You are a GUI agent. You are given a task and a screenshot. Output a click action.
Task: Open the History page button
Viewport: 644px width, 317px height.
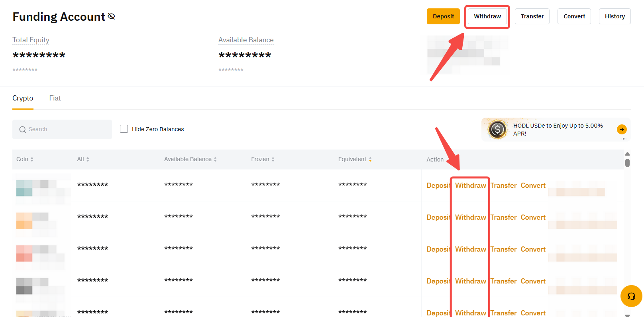pos(615,16)
